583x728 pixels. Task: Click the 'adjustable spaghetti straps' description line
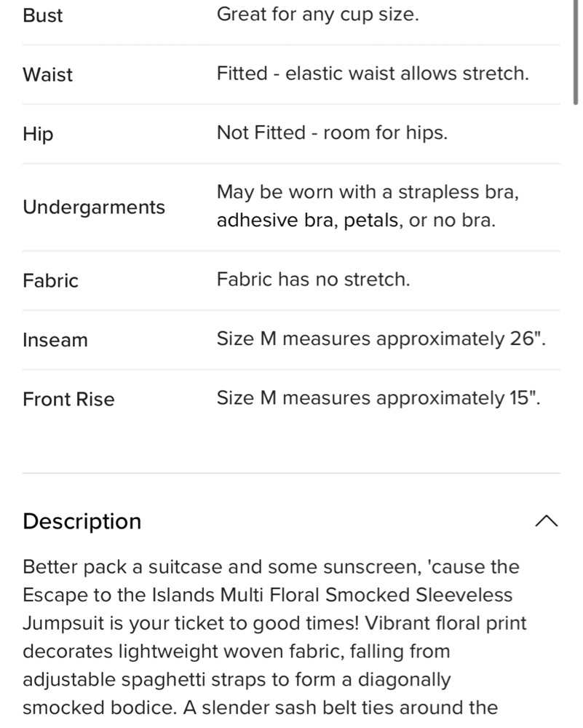coord(237,680)
